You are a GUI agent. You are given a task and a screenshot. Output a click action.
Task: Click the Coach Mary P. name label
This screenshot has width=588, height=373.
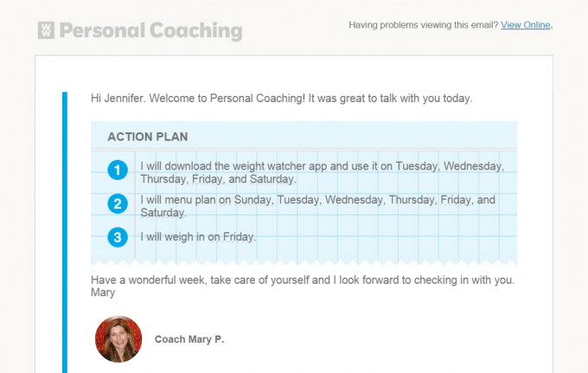tap(189, 339)
